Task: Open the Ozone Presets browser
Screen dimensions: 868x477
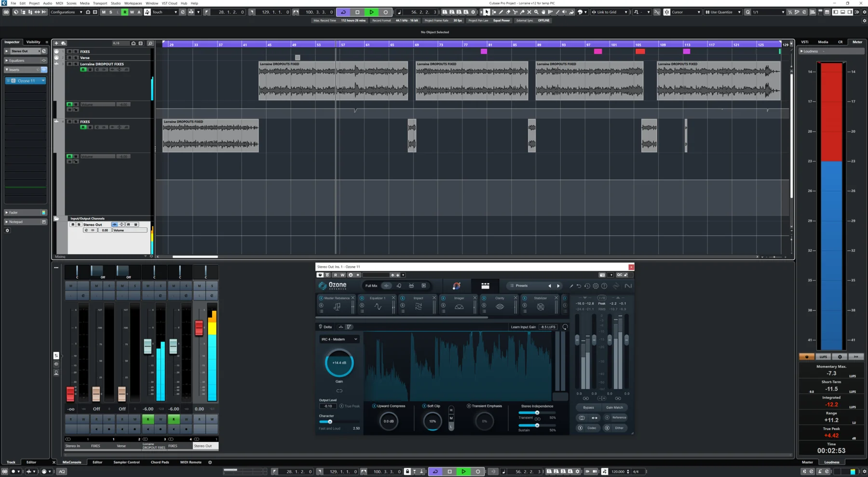Action: (522, 286)
